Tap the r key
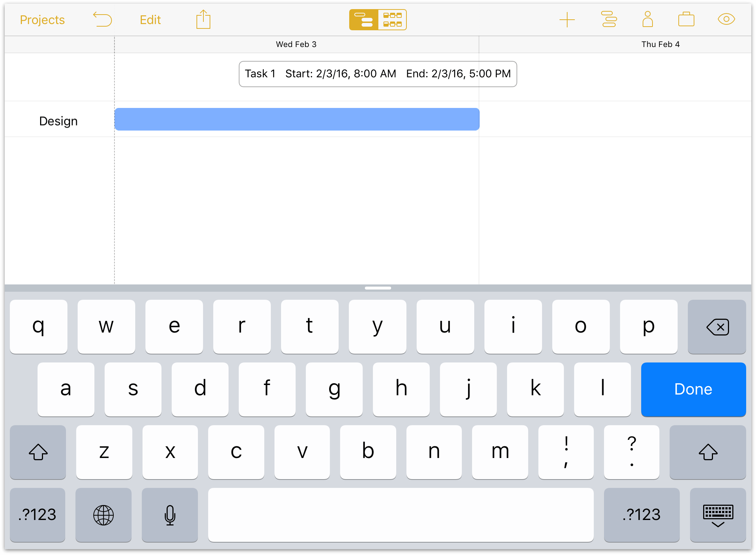The image size is (756, 555). [x=242, y=327]
